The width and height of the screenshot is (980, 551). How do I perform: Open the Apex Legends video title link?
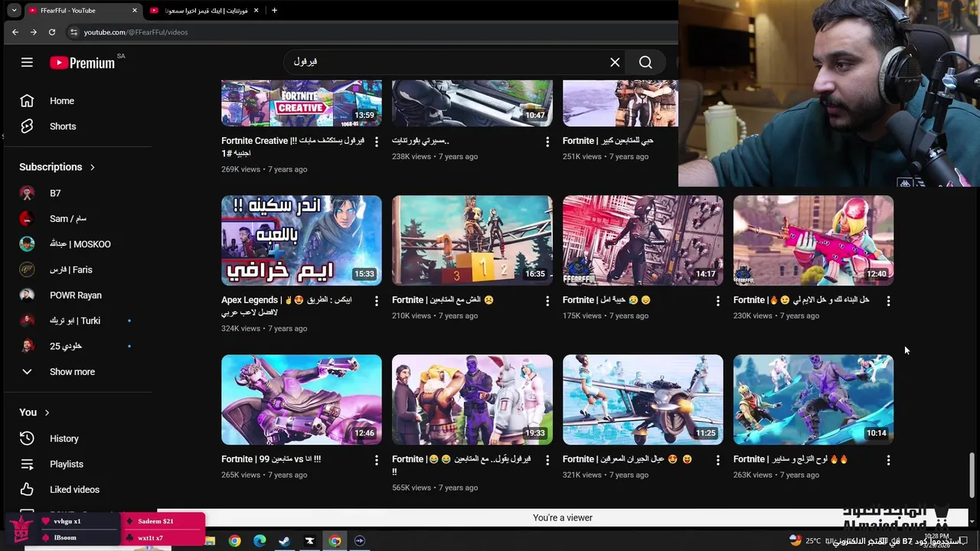(x=287, y=306)
